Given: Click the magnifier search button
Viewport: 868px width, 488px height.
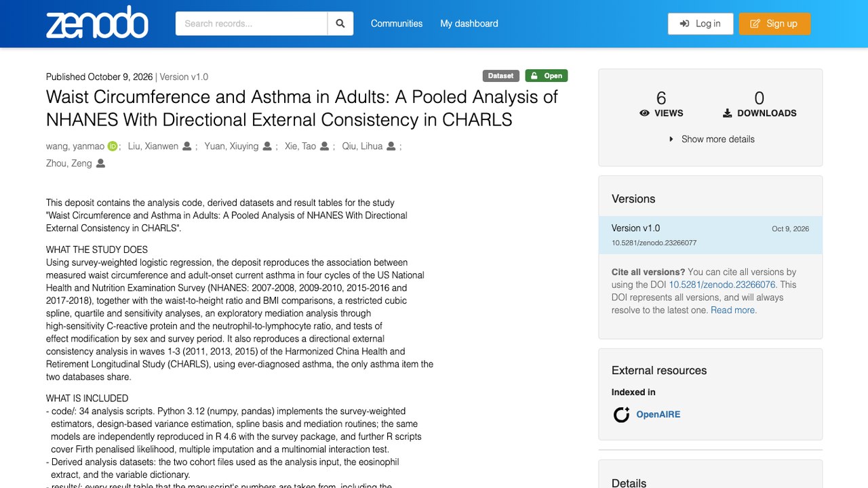Looking at the screenshot, I should point(340,24).
